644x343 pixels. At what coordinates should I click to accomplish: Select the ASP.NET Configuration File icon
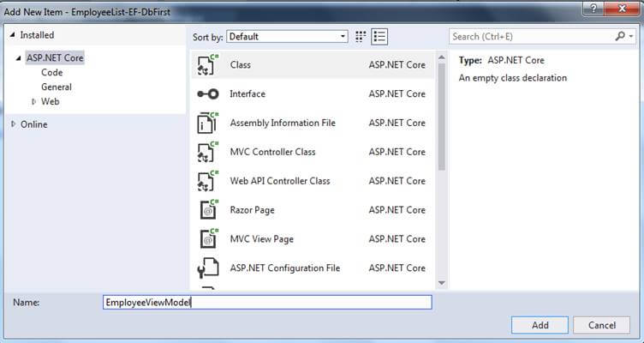point(208,268)
